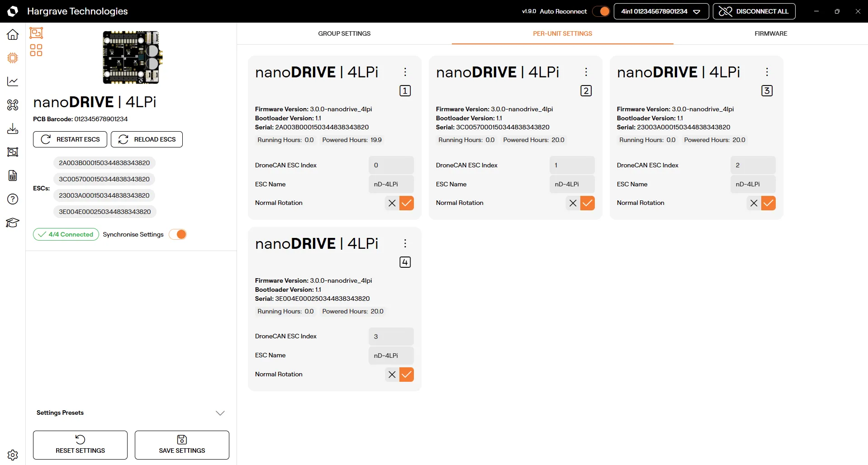Screen dimensions: 868x465
Task: Open the 4in1 012345678901234 device dropdown
Action: [661, 11]
